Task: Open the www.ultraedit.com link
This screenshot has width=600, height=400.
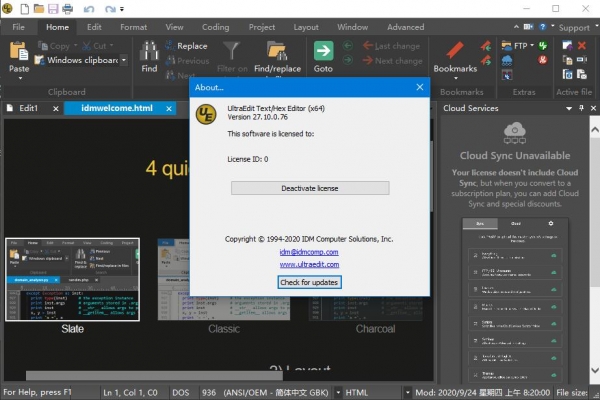Action: click(309, 264)
